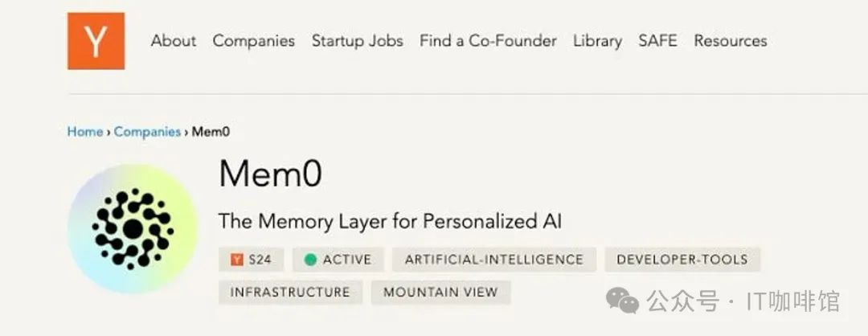Go to Companies in the top navigation
The height and width of the screenshot is (336, 868).
point(254,41)
